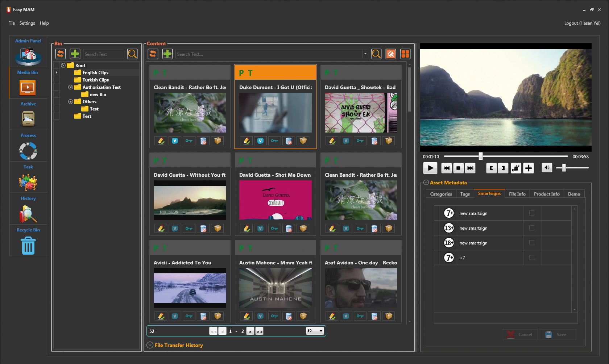Open the Process section icon
The image size is (609, 364).
click(28, 151)
